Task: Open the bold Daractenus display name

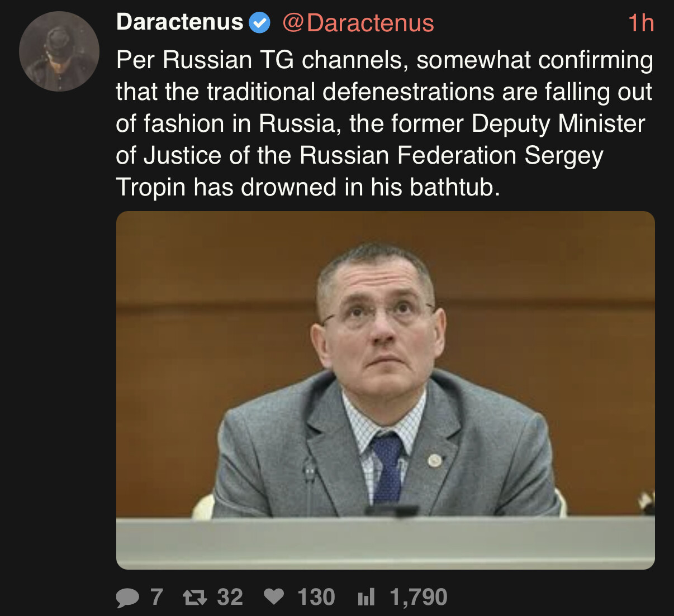Action: tap(179, 22)
